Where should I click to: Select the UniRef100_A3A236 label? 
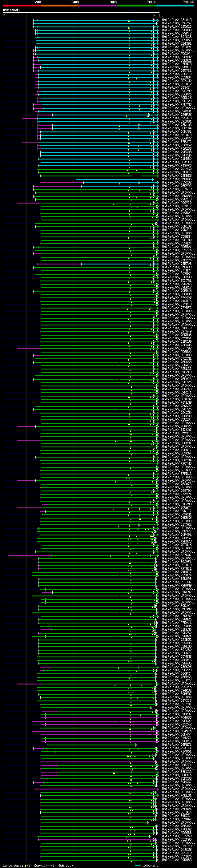tap(177, 149)
